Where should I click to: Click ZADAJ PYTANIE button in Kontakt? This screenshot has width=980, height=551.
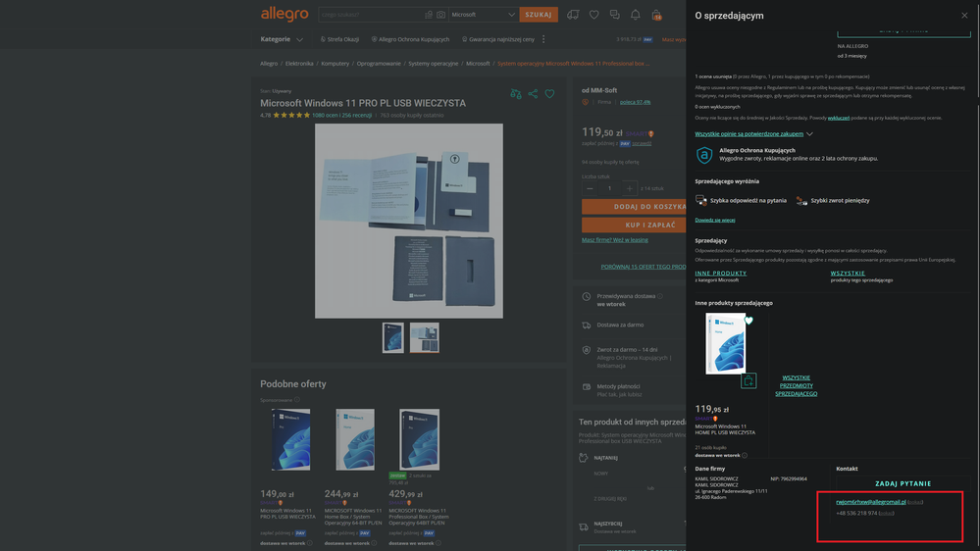click(x=903, y=483)
